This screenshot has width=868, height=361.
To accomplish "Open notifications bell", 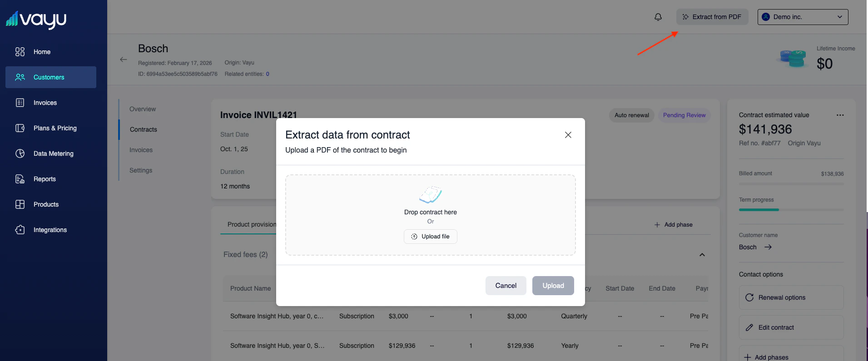I will tap(658, 17).
